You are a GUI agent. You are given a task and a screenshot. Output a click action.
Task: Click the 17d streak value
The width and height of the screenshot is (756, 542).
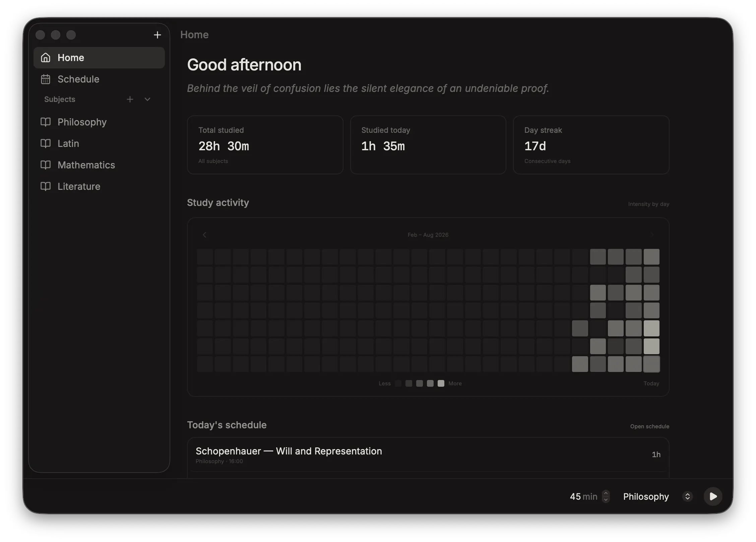click(535, 146)
